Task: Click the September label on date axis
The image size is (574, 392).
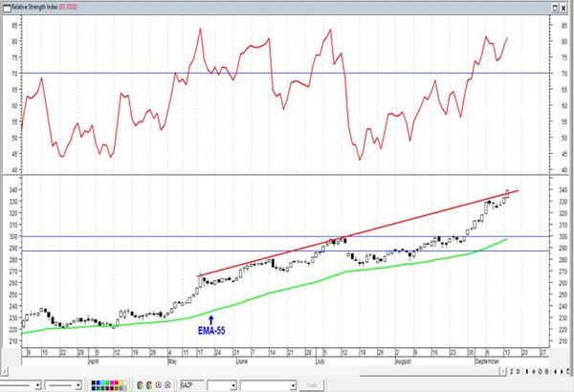Action: 487,361
